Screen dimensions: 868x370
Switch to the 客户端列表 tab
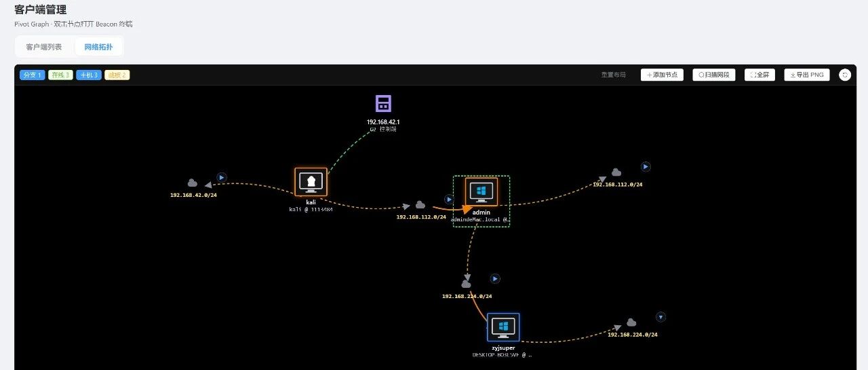pyautogui.click(x=44, y=47)
